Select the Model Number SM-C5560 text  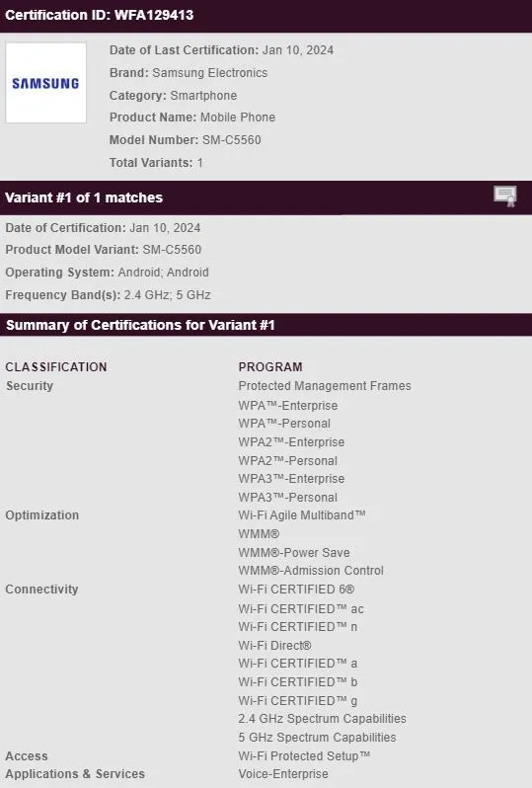[185, 139]
